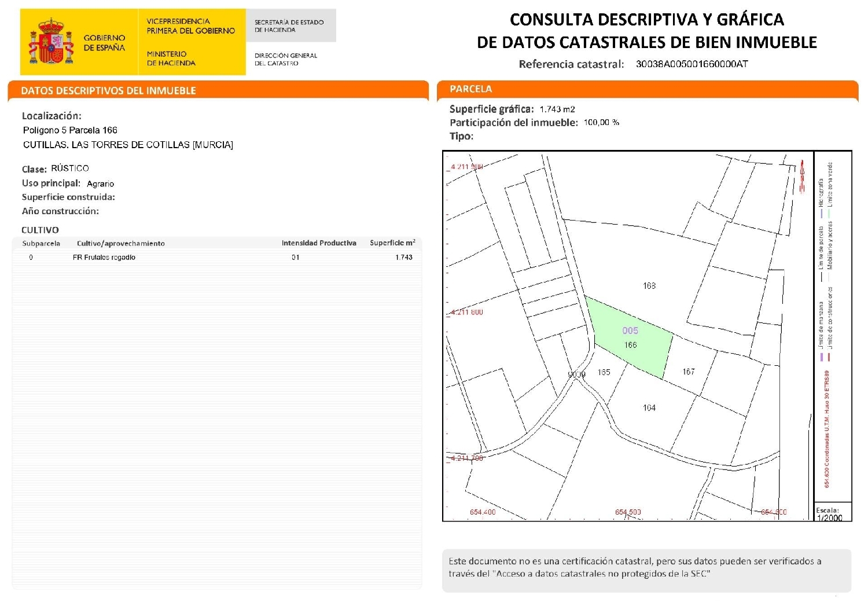Click parcel label '164' on the map

(x=649, y=408)
